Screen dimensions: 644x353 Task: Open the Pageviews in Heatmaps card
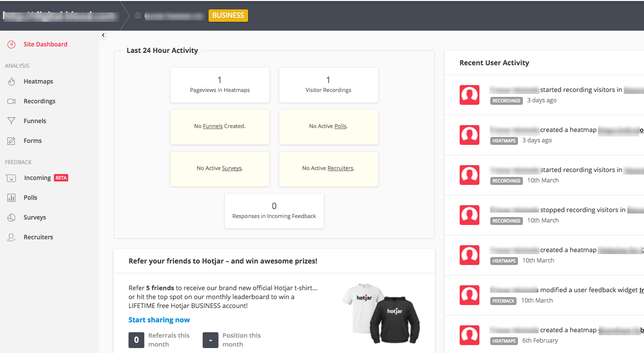click(220, 85)
